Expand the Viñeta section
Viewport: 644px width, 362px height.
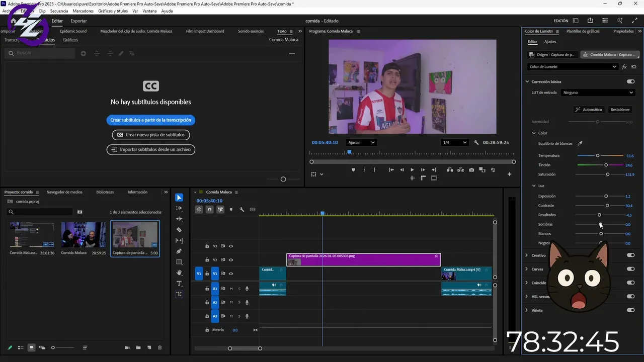[x=527, y=310]
